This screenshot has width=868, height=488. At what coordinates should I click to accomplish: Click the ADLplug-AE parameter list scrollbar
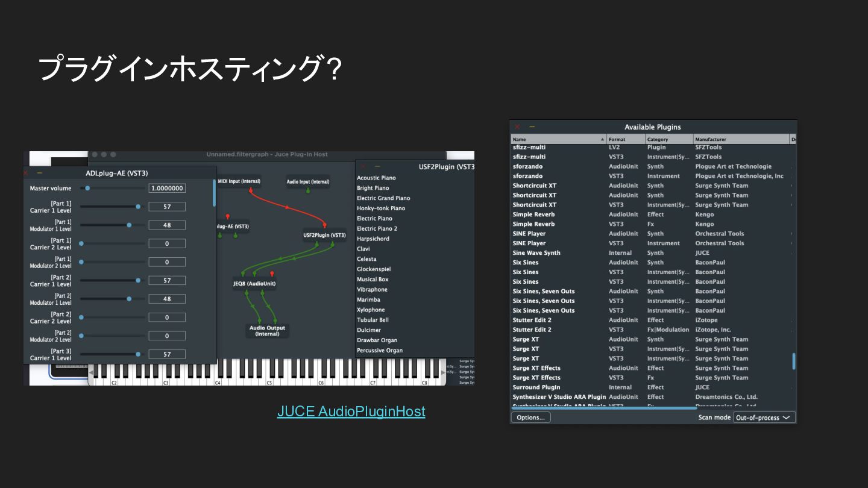pyautogui.click(x=214, y=193)
